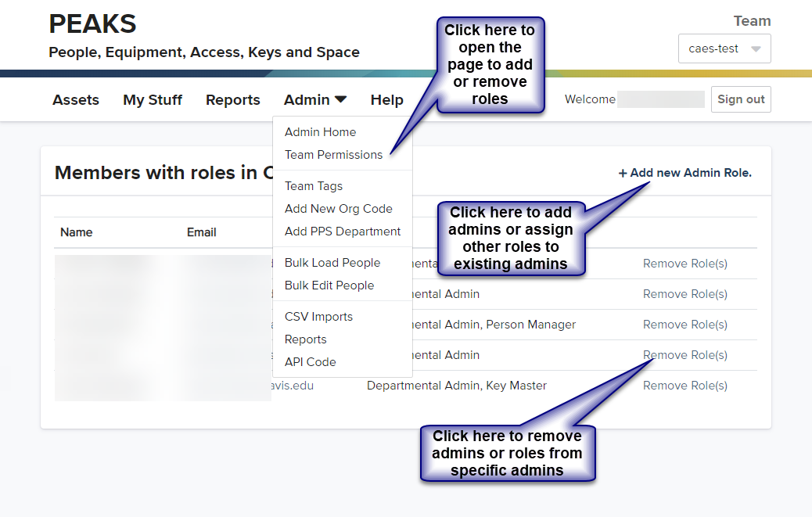The height and width of the screenshot is (517, 812).
Task: Select Bulk Edit People
Action: pyautogui.click(x=329, y=285)
